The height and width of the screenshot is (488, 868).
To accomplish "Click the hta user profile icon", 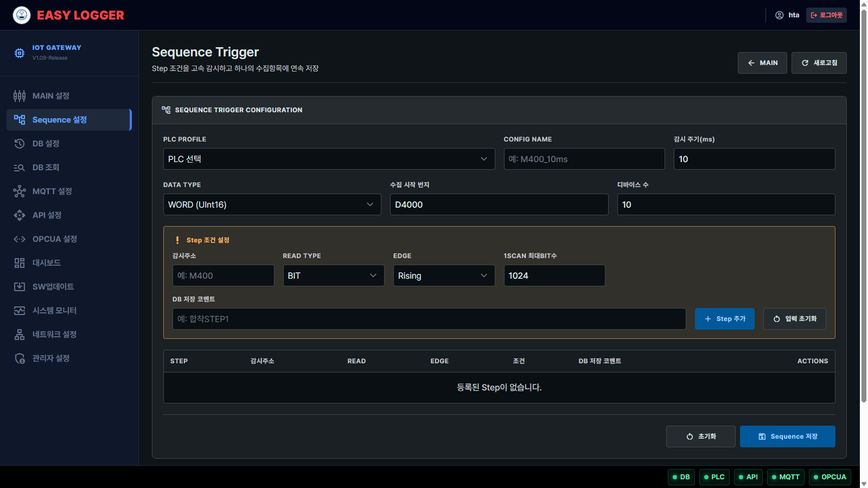I will (780, 15).
